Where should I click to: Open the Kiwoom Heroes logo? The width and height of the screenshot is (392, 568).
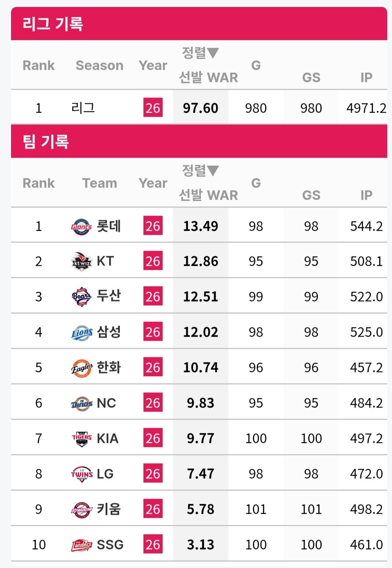click(81, 510)
